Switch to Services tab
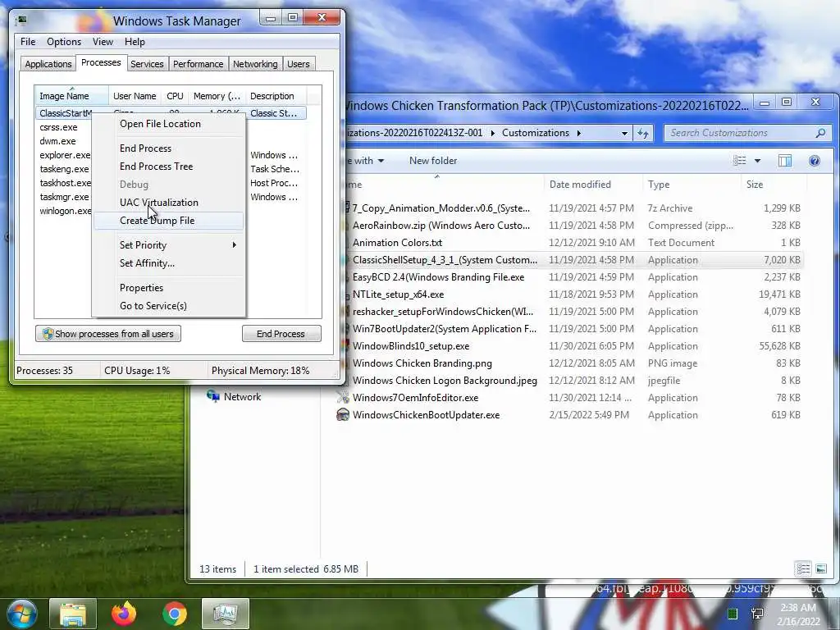 coord(147,64)
